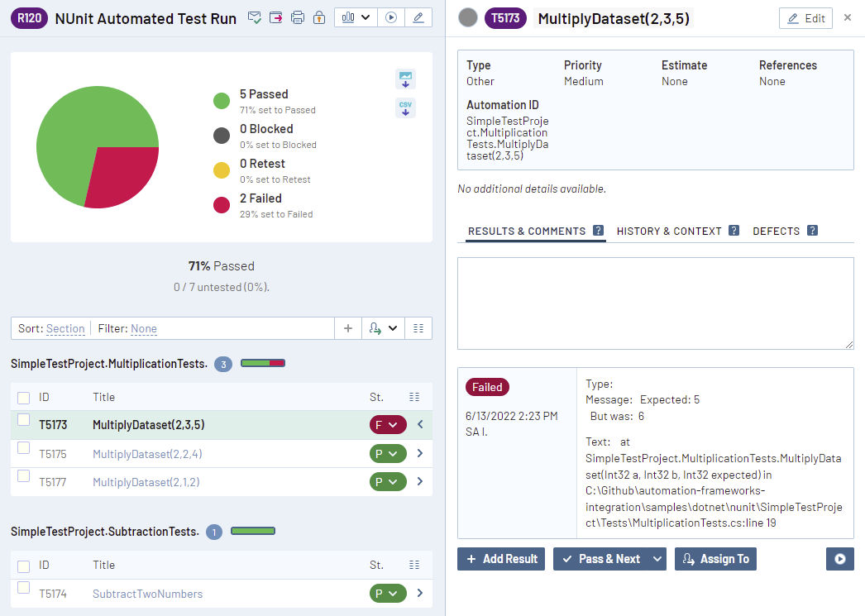This screenshot has width=865, height=616.
Task: Click the lock icon to close run
Action: (318, 18)
